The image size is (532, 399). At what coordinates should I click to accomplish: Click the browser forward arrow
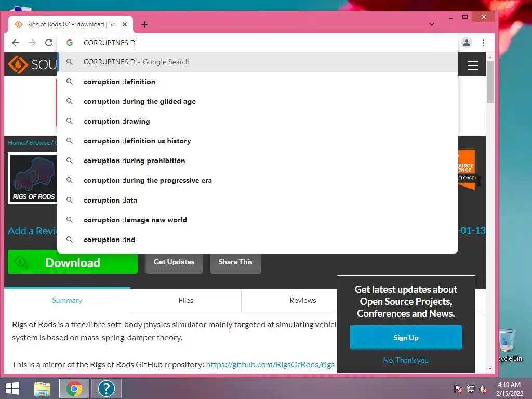click(32, 43)
